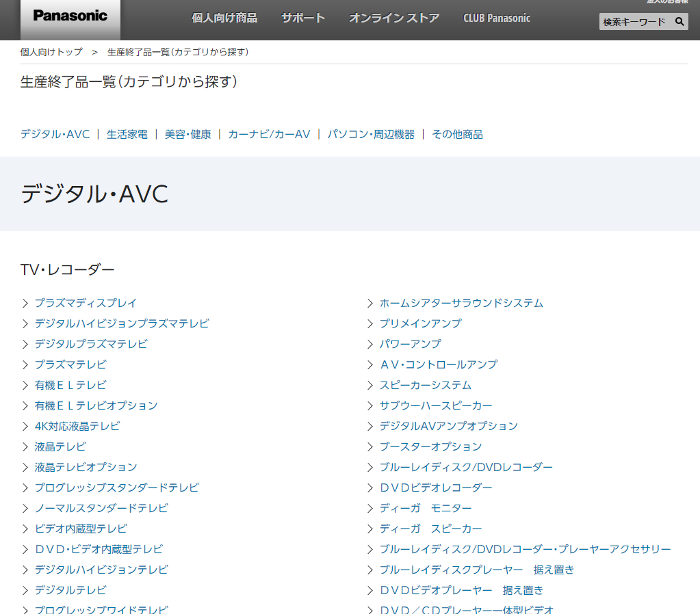Click the Panasonic logo
The image size is (700, 614).
pos(70,16)
